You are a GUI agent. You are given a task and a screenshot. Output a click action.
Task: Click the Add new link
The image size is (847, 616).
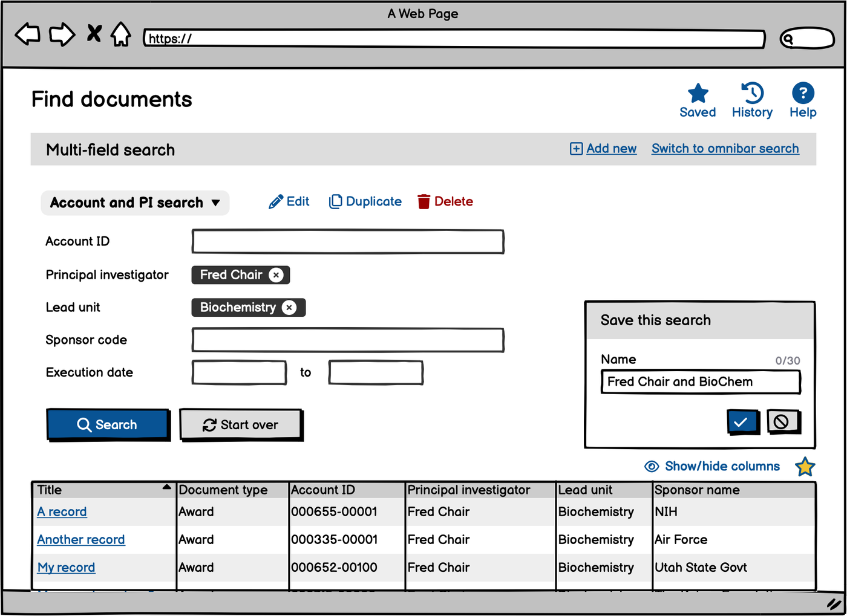tap(603, 149)
